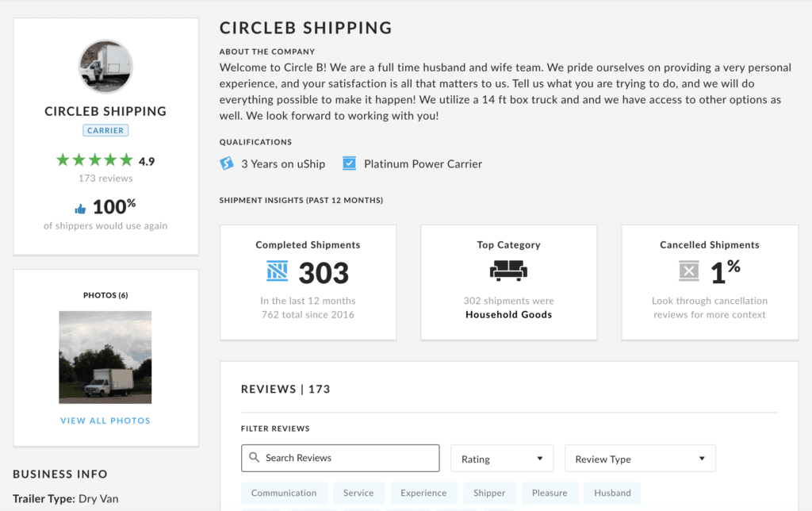Open the Rating dropdown
Viewport: 812px width, 511px height.
[x=502, y=459]
